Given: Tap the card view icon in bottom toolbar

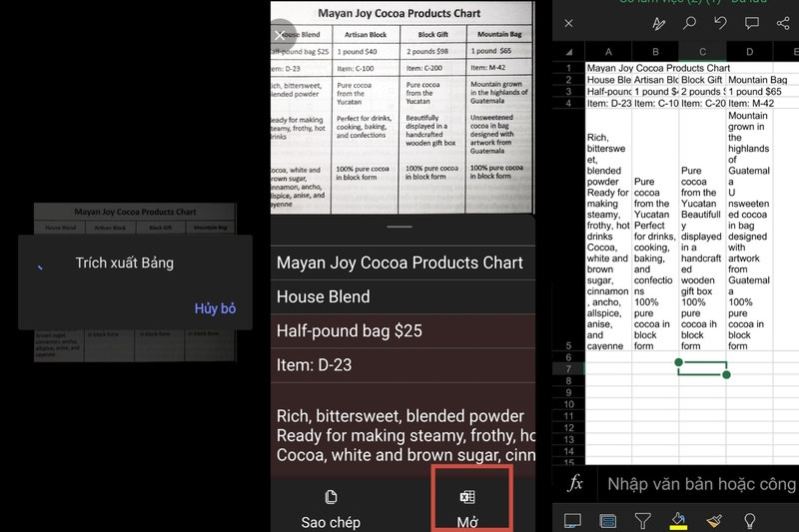Looking at the screenshot, I should pyautogui.click(x=608, y=521).
